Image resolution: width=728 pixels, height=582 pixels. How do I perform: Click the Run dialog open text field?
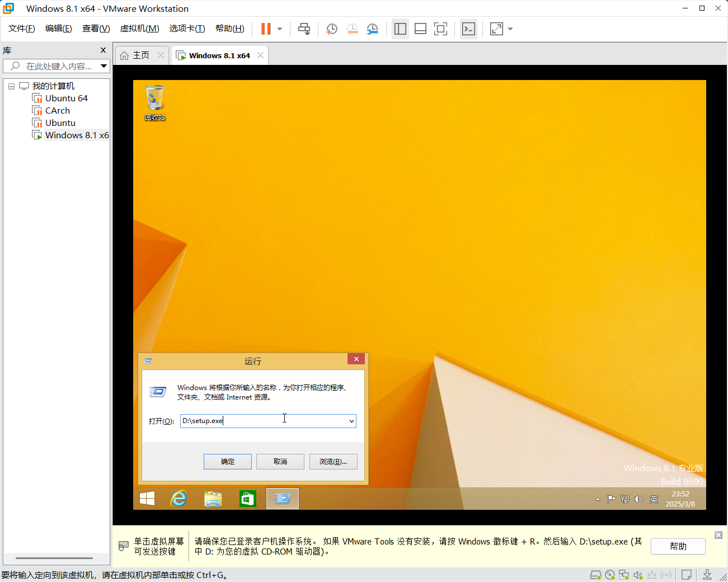tap(263, 421)
